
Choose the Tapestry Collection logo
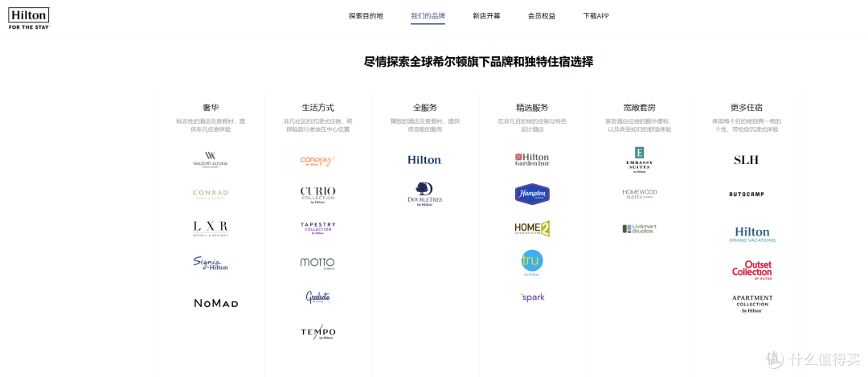(317, 228)
